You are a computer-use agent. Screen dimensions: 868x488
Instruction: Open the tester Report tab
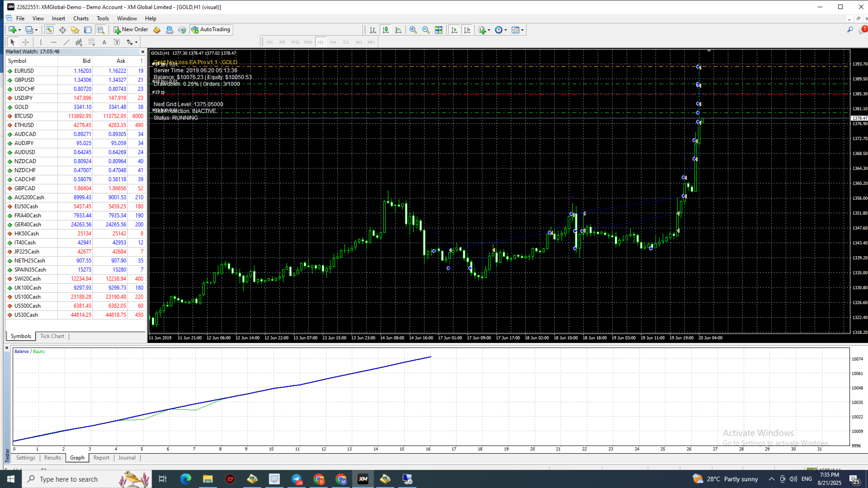click(101, 458)
